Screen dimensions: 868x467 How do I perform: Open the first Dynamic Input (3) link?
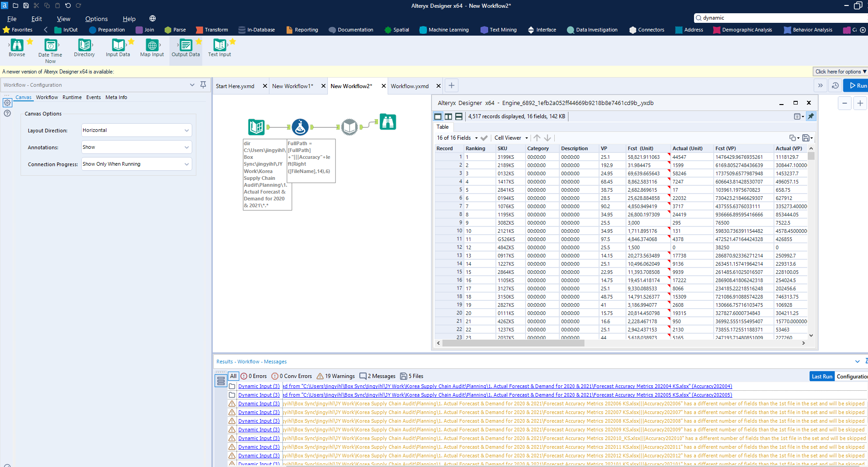[259, 386]
